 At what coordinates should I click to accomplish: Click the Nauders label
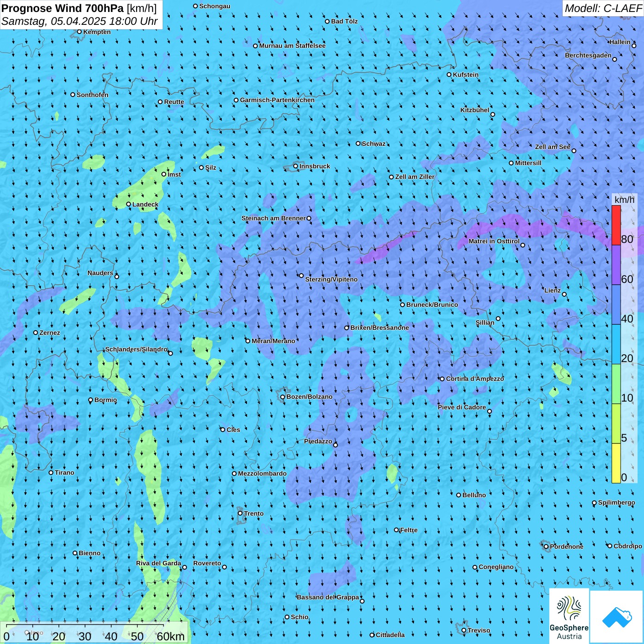click(100, 273)
